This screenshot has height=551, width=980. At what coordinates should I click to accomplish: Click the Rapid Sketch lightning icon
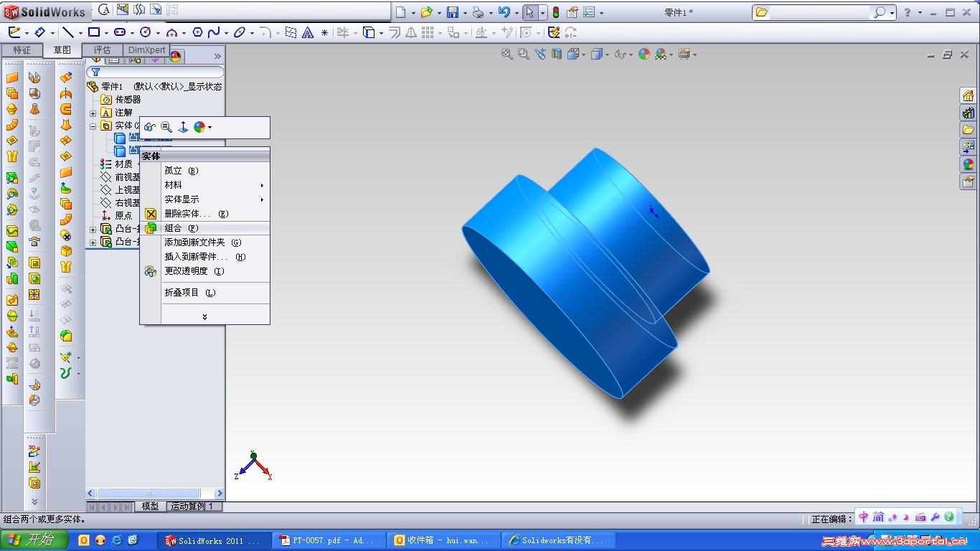(x=553, y=32)
